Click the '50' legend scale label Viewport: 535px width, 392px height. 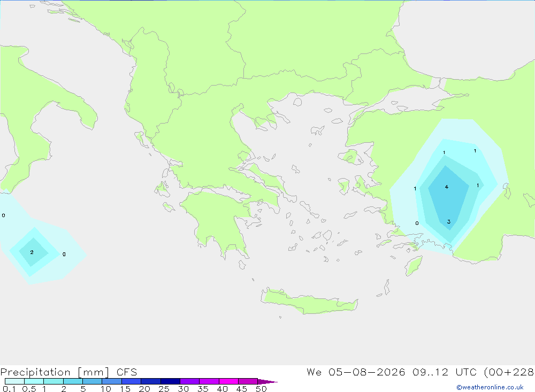261,389
